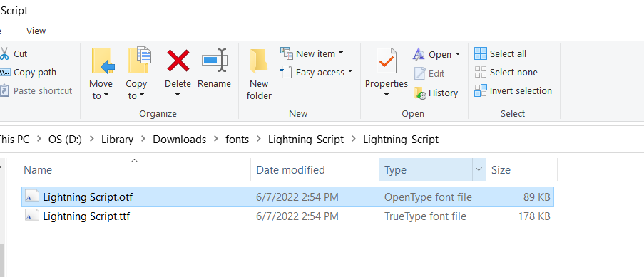This screenshot has width=644, height=277.
Task: Go to the first Lightning-Script breadcrumb
Action: 306,140
